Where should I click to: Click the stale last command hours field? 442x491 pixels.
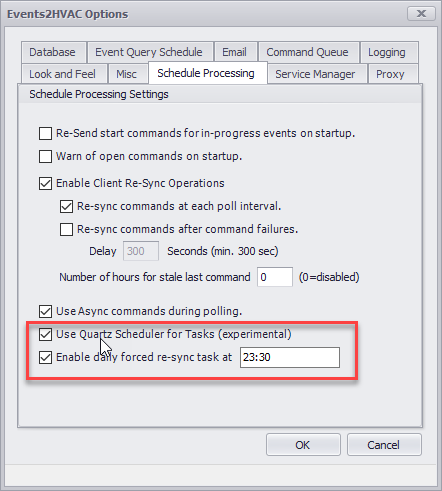pyautogui.click(x=275, y=277)
